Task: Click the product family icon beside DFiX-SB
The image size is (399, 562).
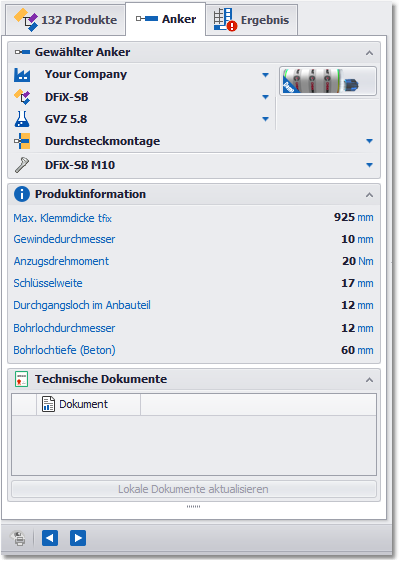Action: coord(22,97)
